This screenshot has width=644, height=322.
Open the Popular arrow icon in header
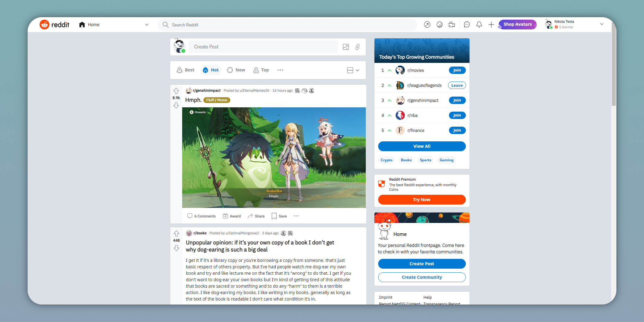pyautogui.click(x=427, y=25)
